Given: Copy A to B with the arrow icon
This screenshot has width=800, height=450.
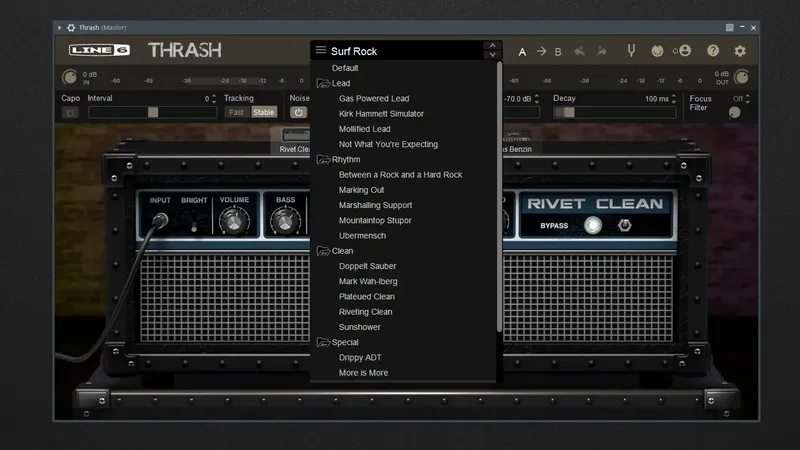Looking at the screenshot, I should coord(541,51).
